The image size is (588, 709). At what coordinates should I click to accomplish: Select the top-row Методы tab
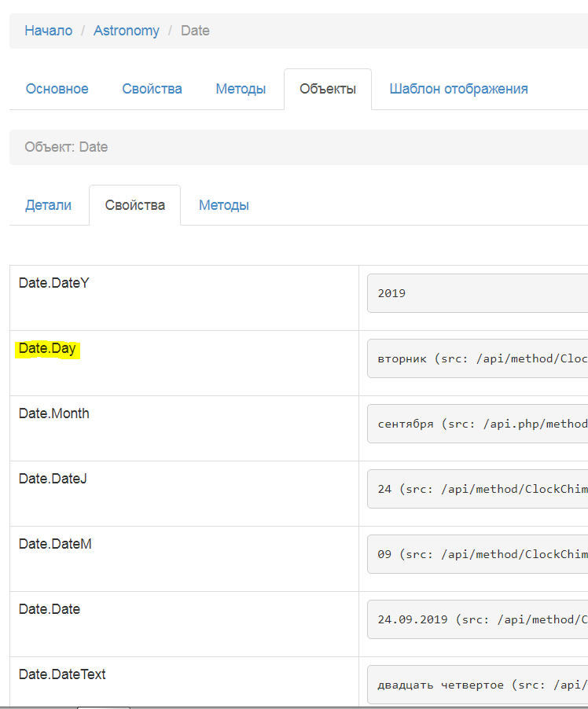(x=241, y=89)
